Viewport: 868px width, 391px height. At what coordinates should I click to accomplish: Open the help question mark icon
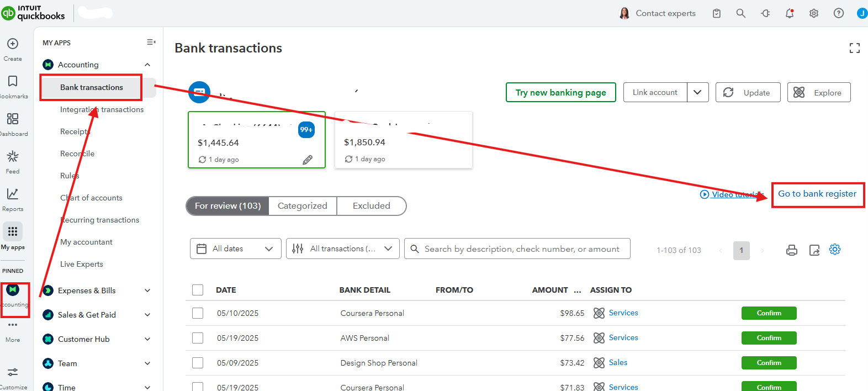839,13
